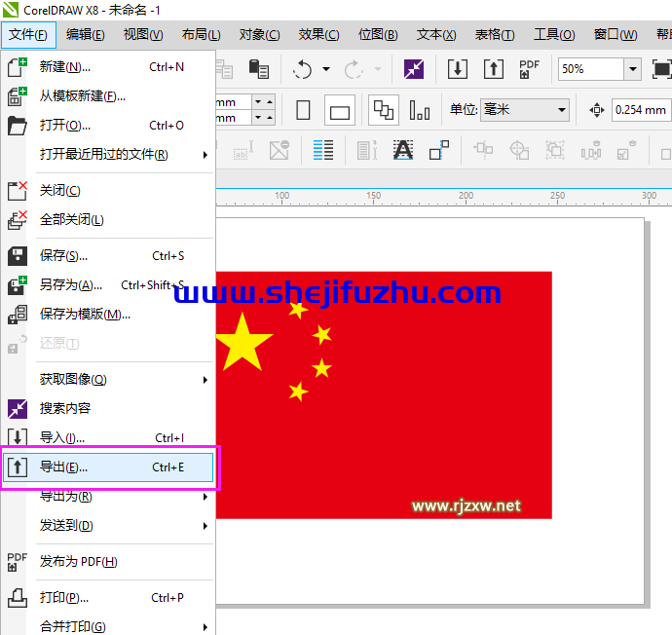
Task: Click the Import toolbar button
Action: tap(458, 69)
